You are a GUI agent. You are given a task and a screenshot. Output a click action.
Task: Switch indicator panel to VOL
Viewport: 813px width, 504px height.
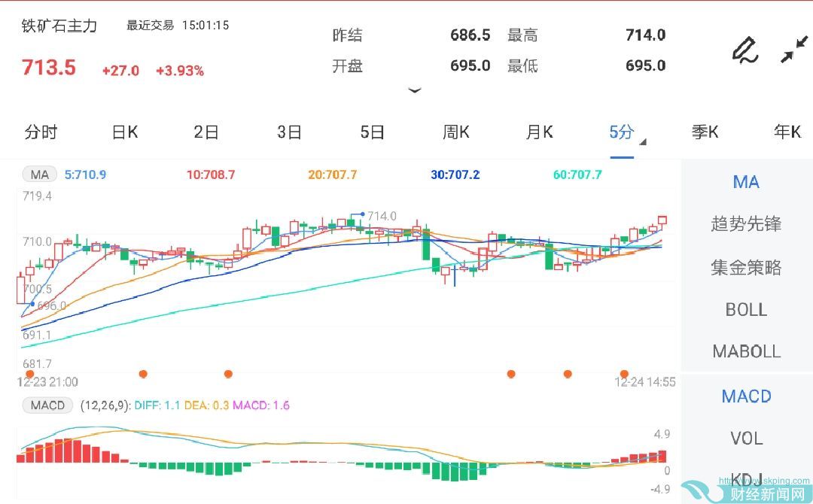pos(745,439)
